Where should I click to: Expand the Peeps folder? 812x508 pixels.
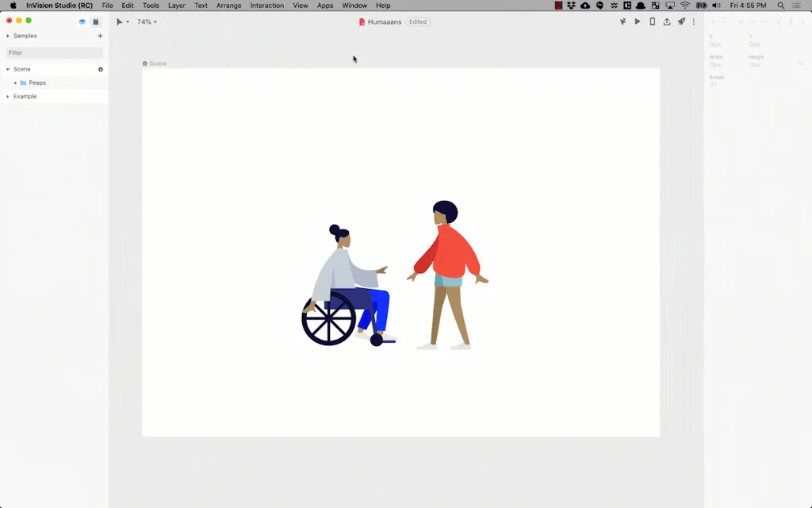point(16,83)
